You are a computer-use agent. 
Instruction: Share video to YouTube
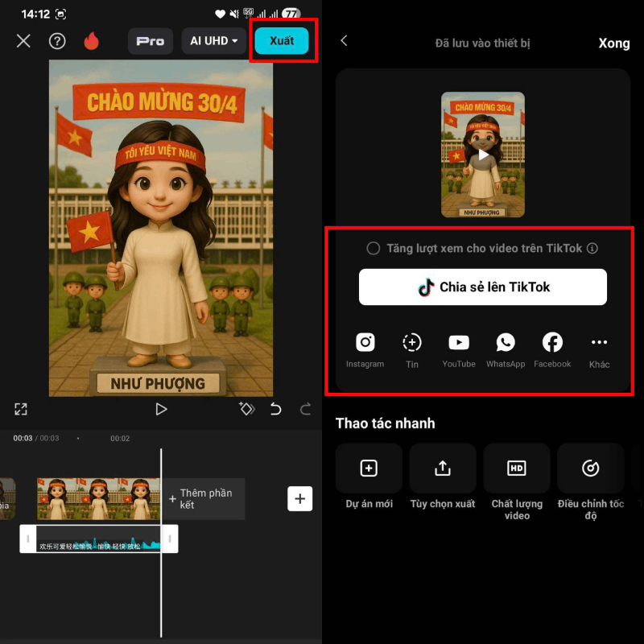[x=459, y=343]
